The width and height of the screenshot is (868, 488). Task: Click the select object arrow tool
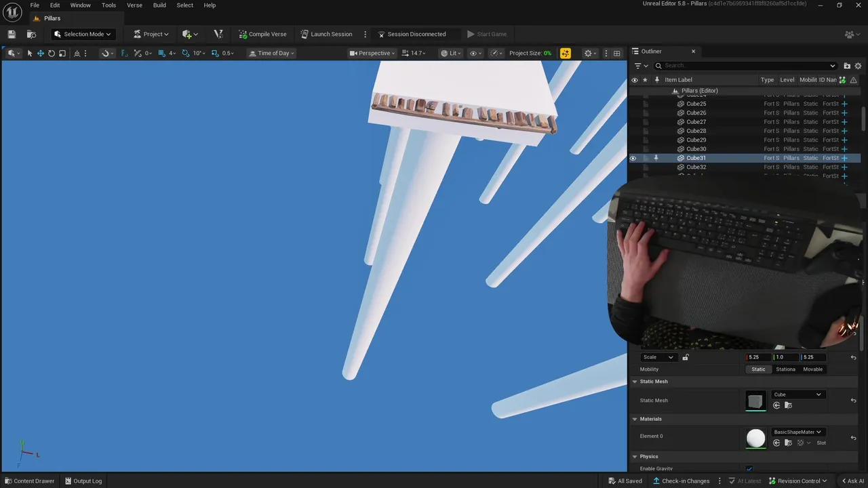click(30, 53)
